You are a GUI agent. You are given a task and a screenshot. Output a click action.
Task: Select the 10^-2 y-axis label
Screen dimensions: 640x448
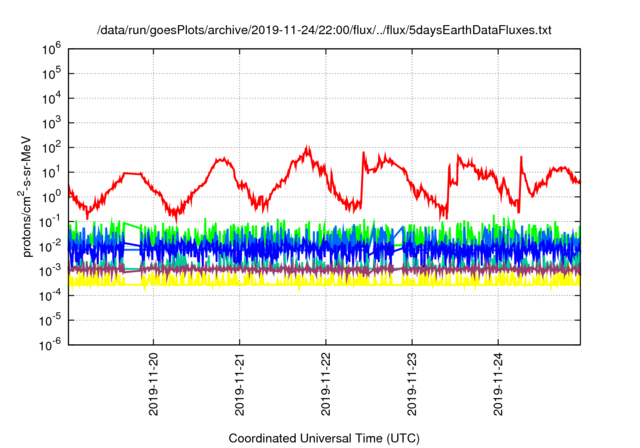[51, 246]
